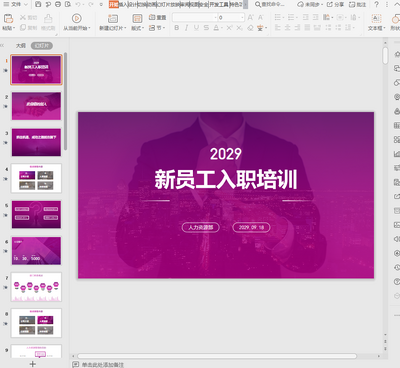Screen dimensions: 400x368
Task: Click the Paste clipboard icon
Action: [x=8, y=18]
